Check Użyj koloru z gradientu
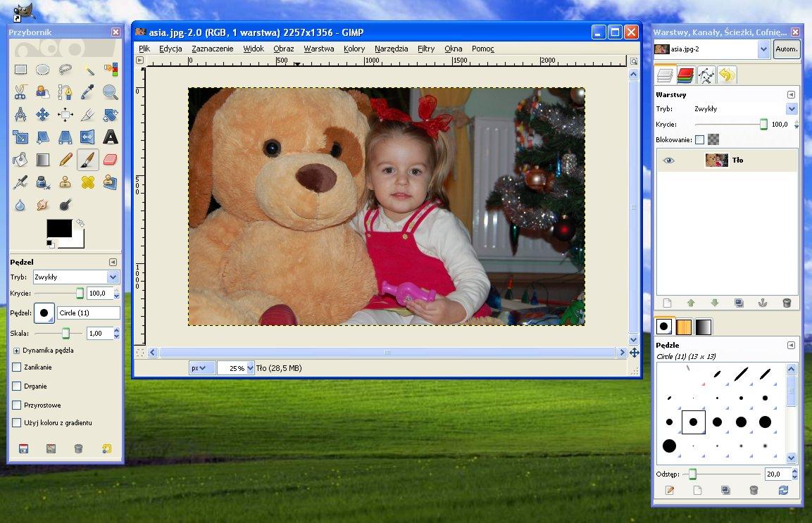The height and width of the screenshot is (523, 812). [17, 422]
